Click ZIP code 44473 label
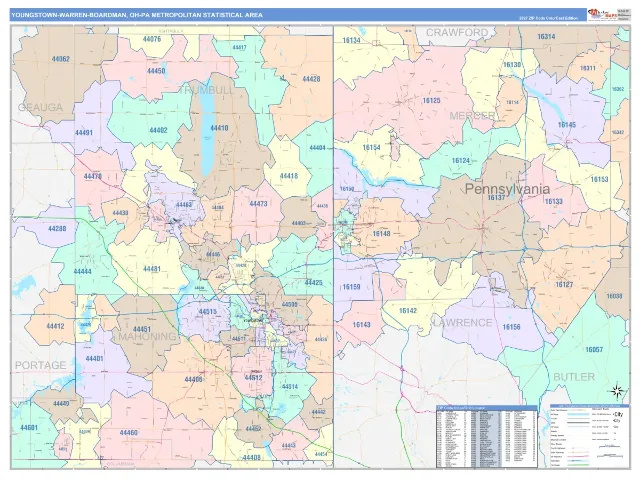640x480 pixels. [x=258, y=204]
